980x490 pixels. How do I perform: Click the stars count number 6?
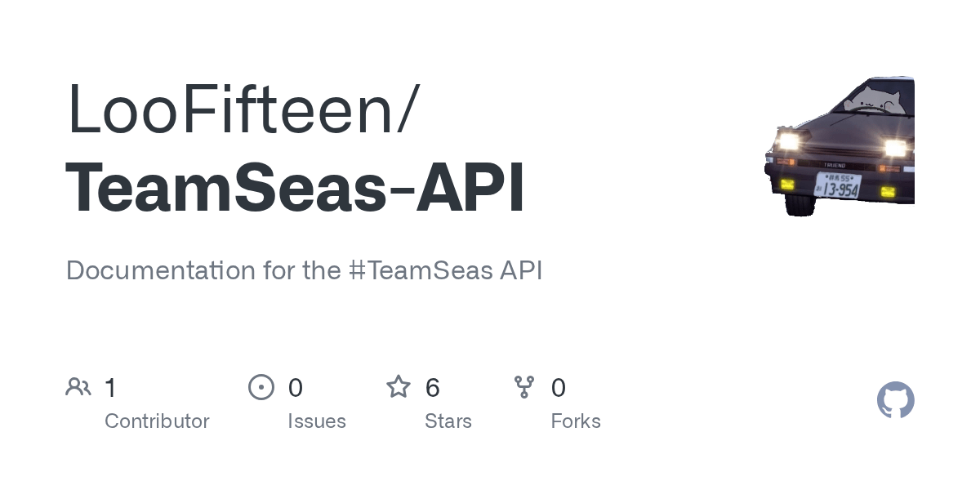pyautogui.click(x=433, y=387)
